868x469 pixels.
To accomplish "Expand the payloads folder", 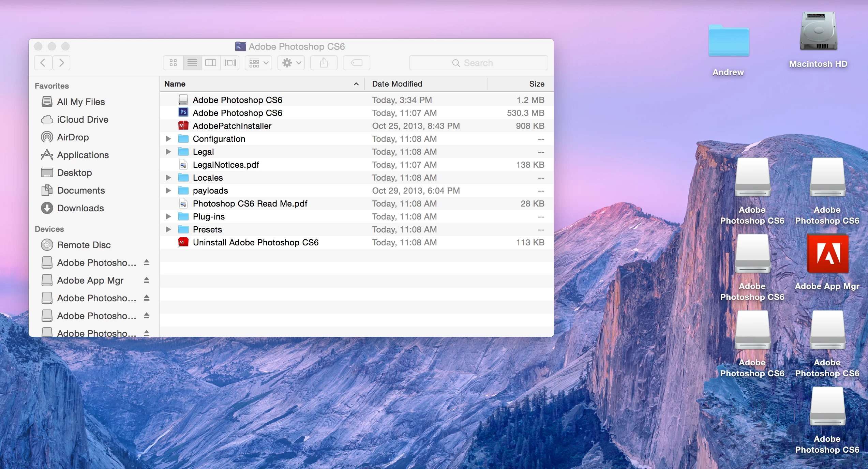I will click(x=168, y=191).
